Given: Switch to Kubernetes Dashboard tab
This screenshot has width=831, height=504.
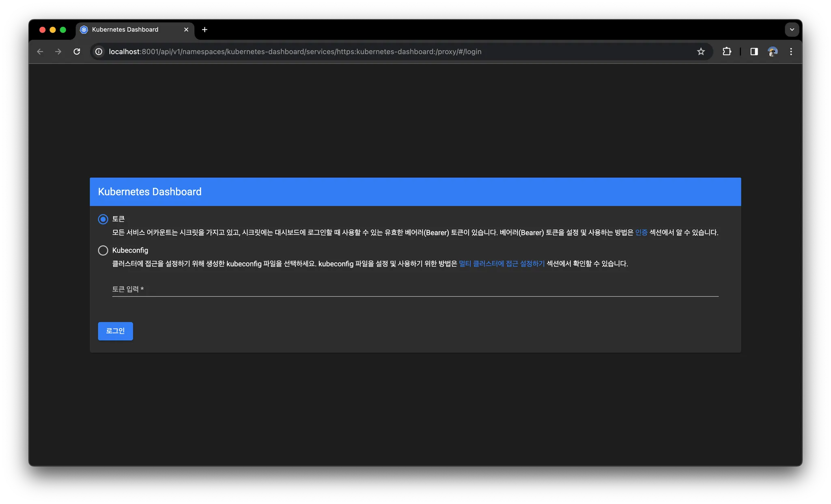Looking at the screenshot, I should click(125, 30).
